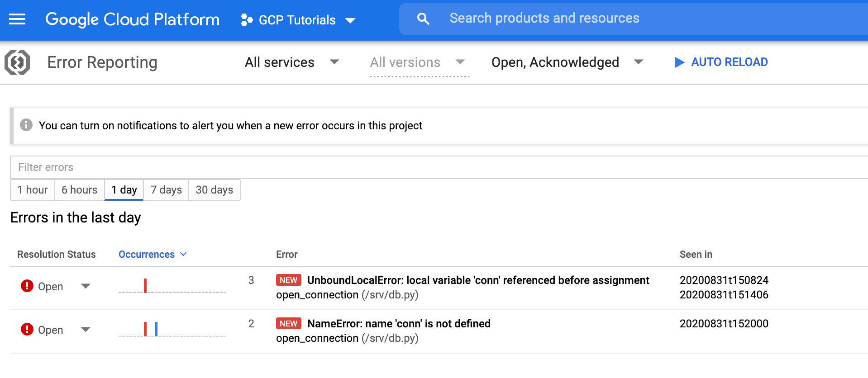Click occurrence count 2

coord(251,324)
